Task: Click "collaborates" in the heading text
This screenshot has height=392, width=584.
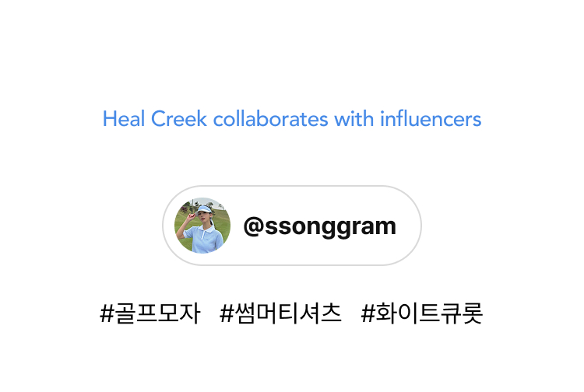Action: click(270, 119)
